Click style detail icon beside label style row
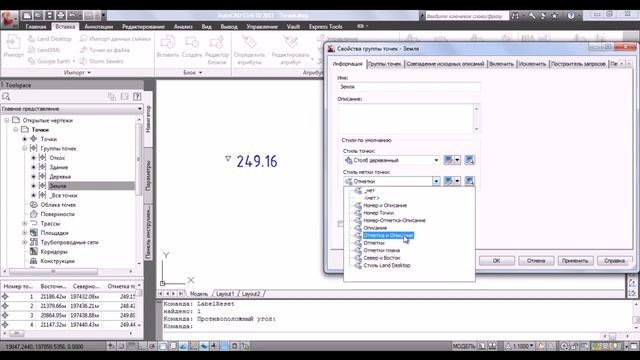This screenshot has height=360, width=640. click(469, 181)
